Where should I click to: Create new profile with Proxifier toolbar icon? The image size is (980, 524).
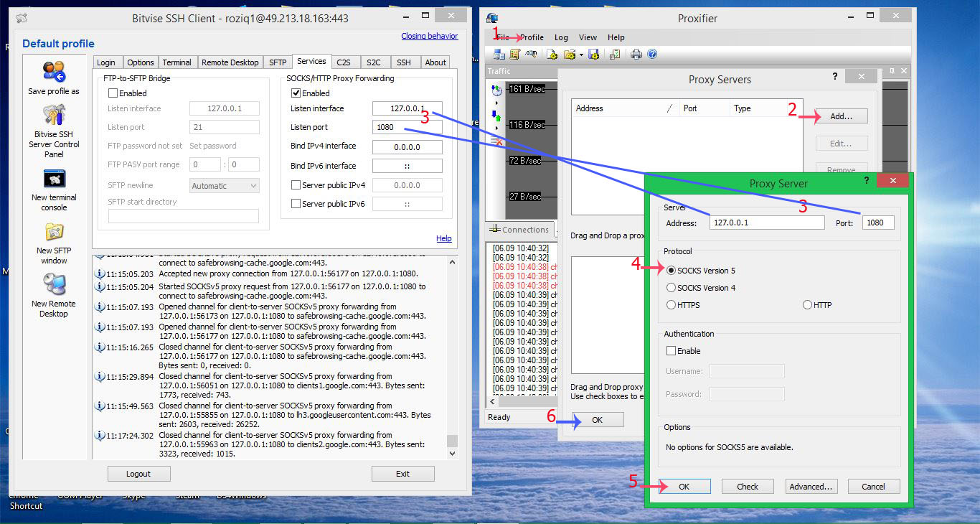[x=552, y=54]
